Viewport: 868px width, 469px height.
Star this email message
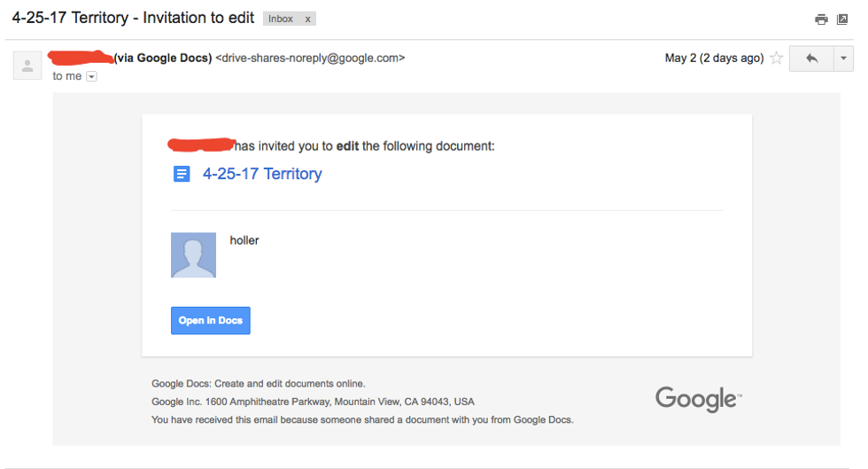777,59
